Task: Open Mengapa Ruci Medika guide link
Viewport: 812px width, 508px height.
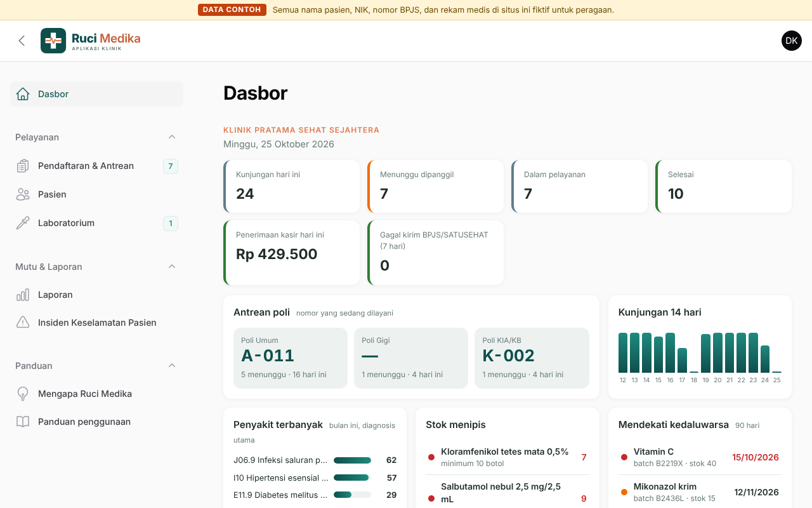Action: tap(96, 394)
